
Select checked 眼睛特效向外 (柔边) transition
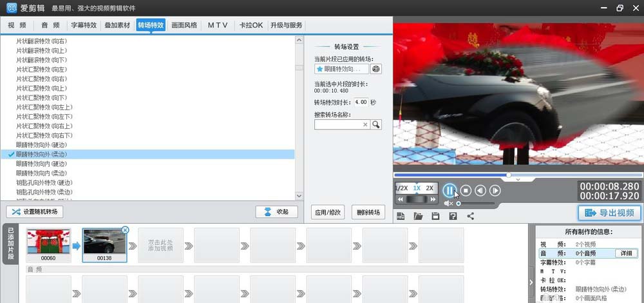[147, 155]
